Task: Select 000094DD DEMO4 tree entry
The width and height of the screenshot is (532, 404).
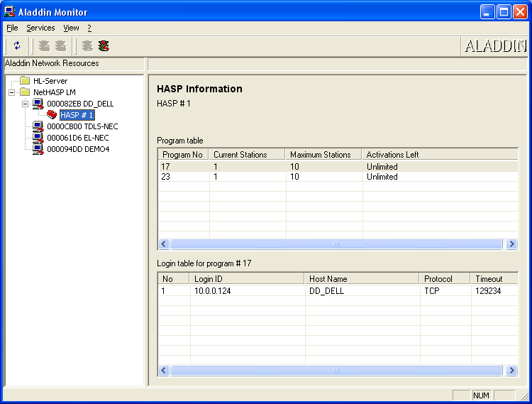Action: coord(78,149)
